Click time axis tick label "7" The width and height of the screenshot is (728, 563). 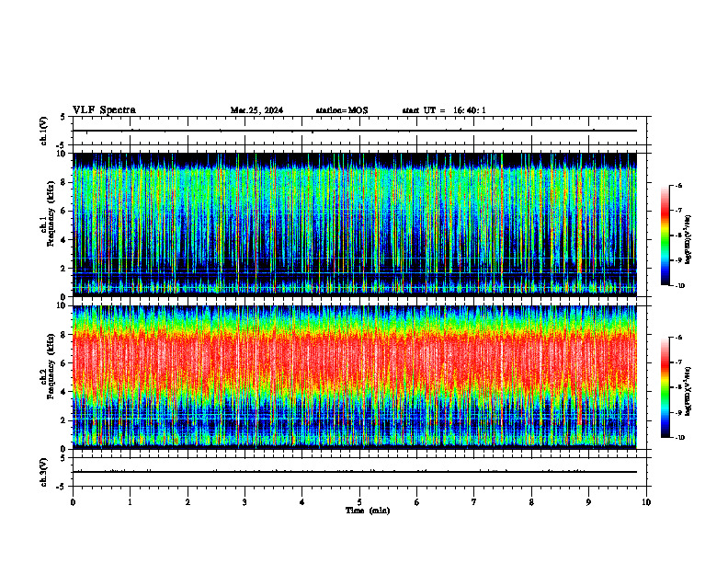474,502
